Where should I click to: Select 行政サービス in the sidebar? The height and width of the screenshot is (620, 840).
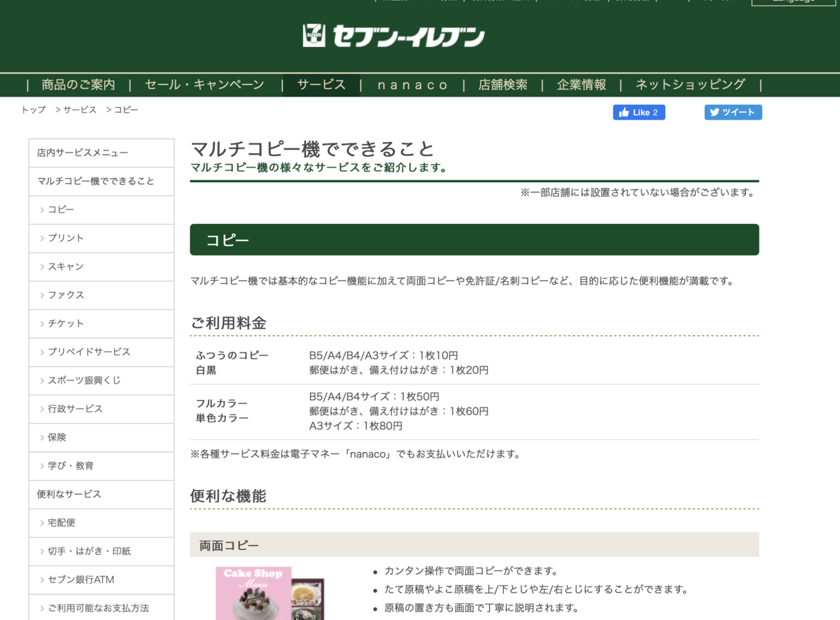pyautogui.click(x=101, y=409)
